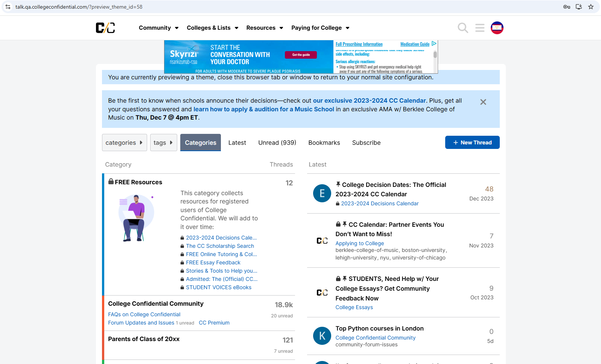Open College Confidential Community category heading

pos(156,303)
